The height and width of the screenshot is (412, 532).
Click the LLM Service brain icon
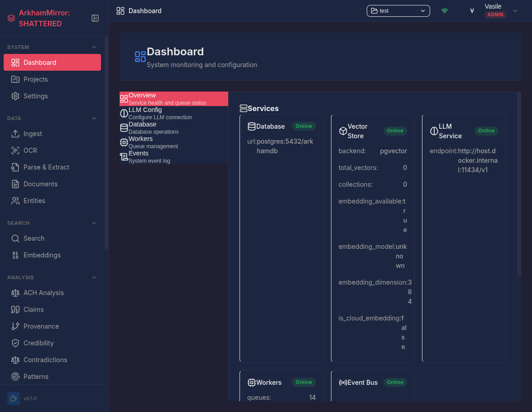pos(434,131)
